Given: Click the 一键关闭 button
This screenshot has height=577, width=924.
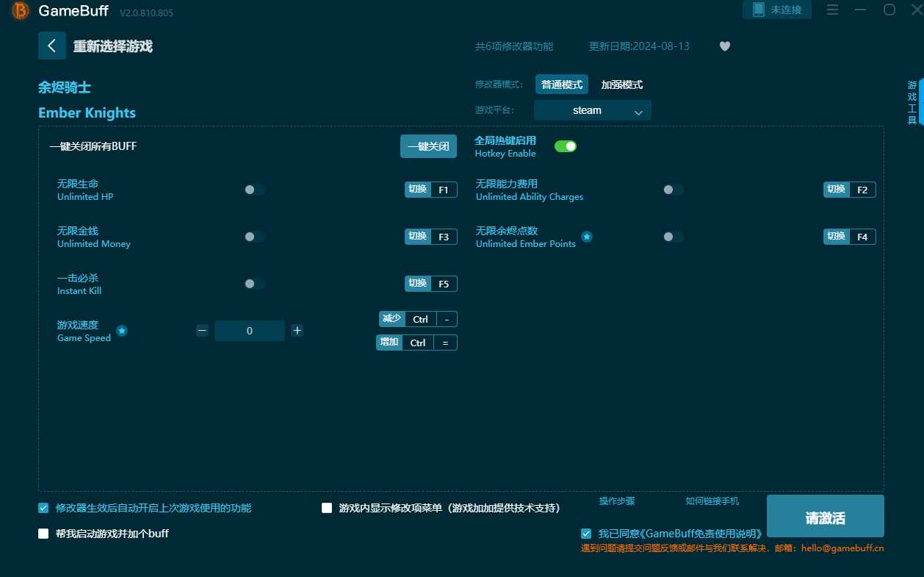Looking at the screenshot, I should [428, 146].
